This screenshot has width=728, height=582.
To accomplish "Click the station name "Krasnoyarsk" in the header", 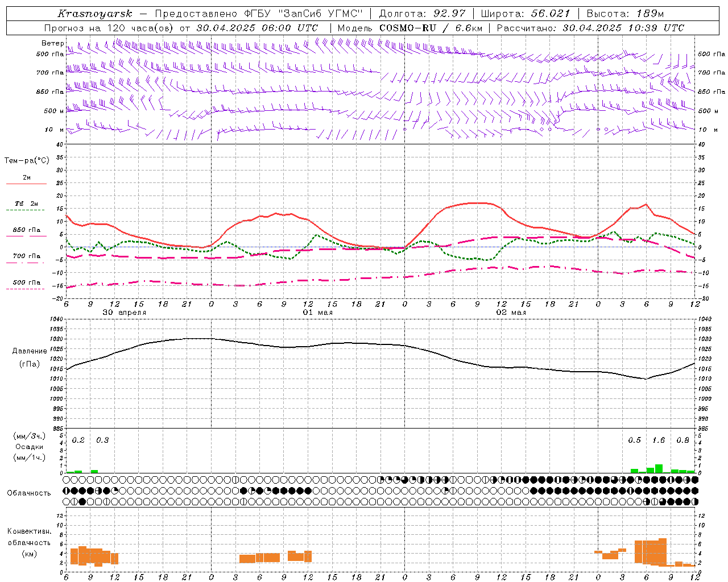I will pos(95,14).
